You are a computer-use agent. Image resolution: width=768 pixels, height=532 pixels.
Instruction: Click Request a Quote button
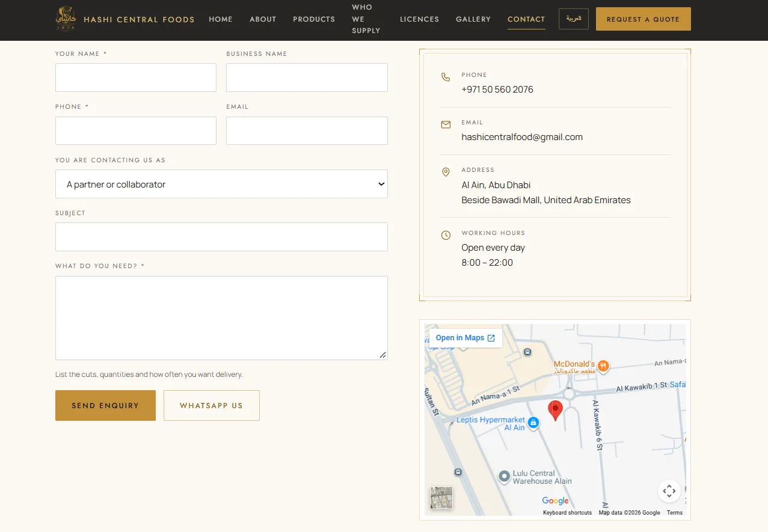(644, 19)
